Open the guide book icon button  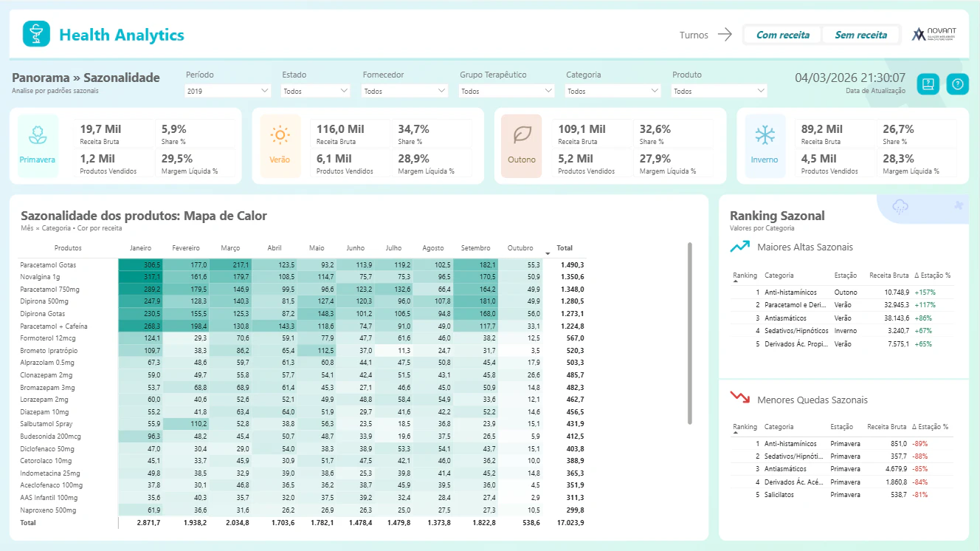(x=928, y=84)
